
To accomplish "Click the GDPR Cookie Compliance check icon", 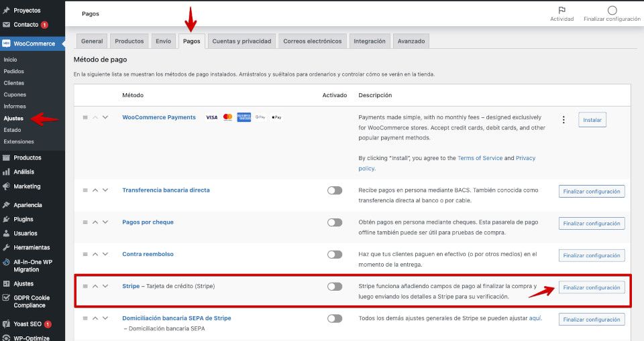I will pos(6,298).
